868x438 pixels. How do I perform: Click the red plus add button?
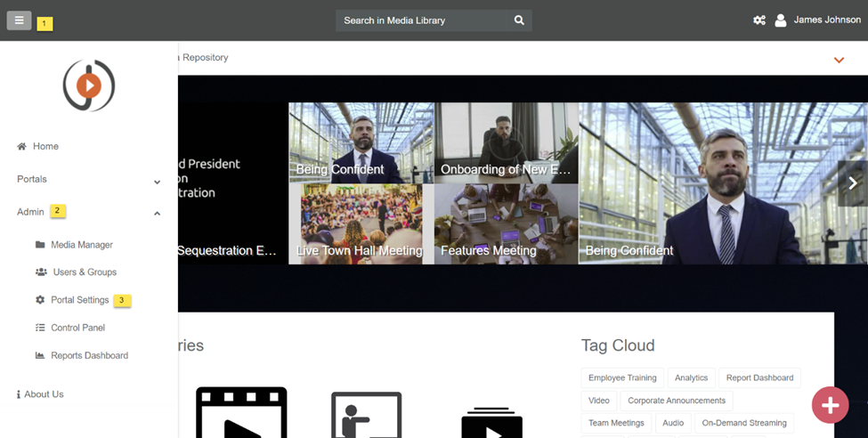click(830, 405)
